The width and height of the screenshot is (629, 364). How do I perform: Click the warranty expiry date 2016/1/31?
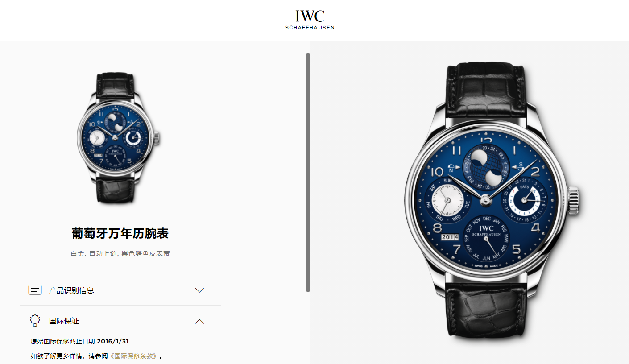click(113, 341)
